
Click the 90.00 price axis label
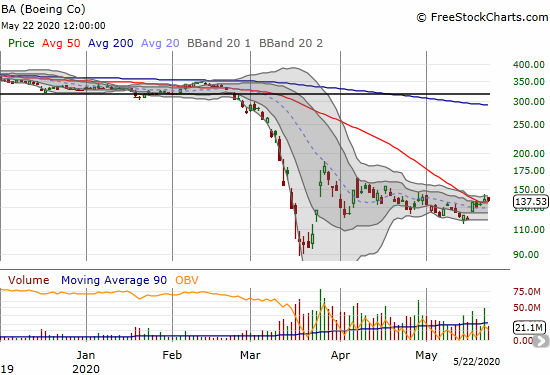coord(526,255)
